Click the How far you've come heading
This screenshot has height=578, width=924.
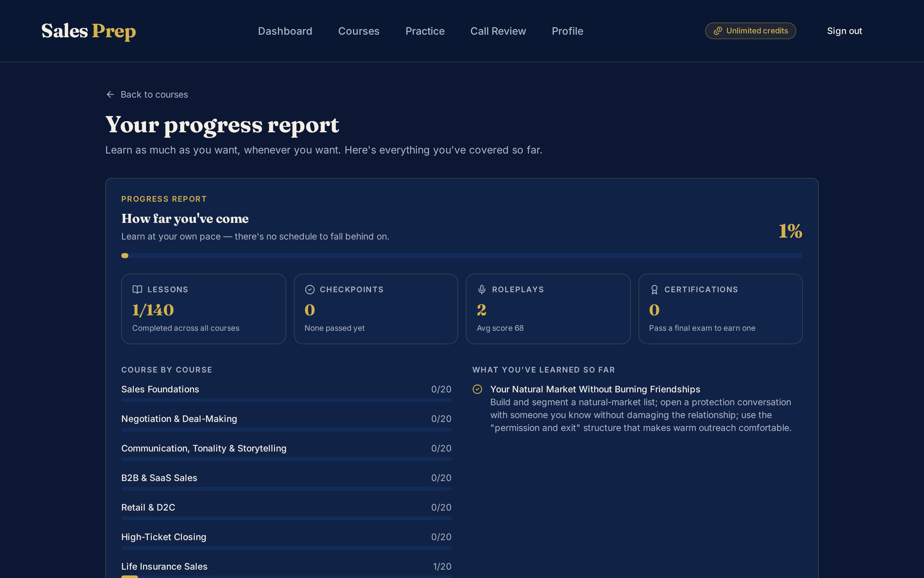pyautogui.click(x=185, y=218)
